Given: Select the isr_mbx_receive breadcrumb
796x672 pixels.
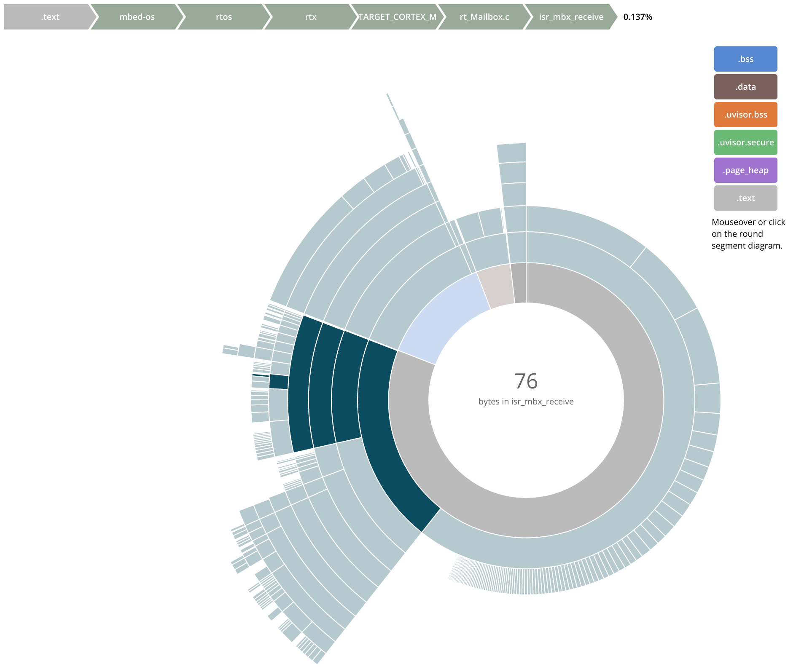Looking at the screenshot, I should [571, 17].
